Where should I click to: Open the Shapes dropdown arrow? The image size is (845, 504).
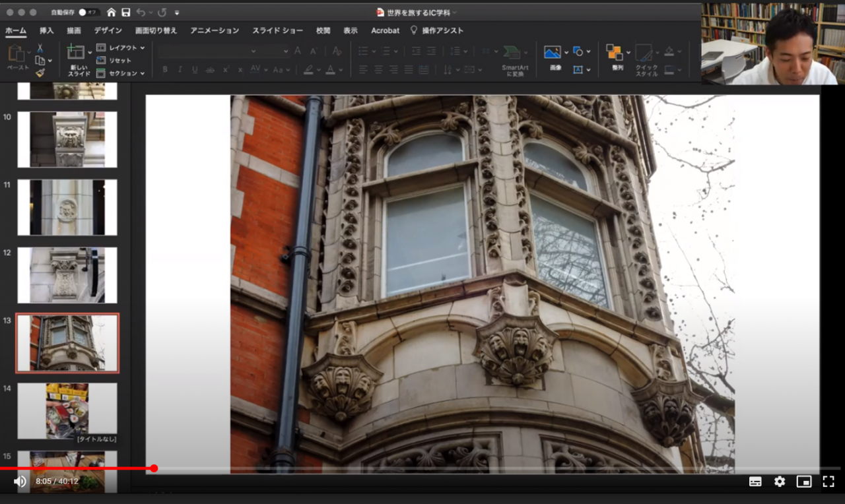coord(589,51)
